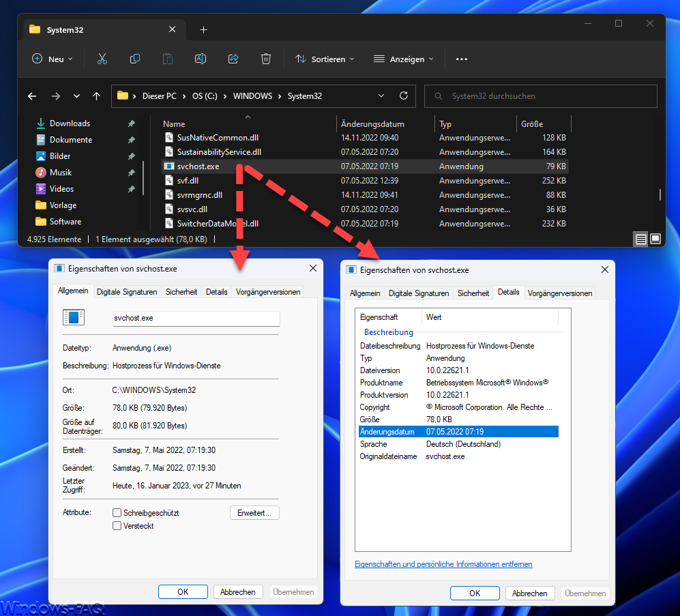Refresh the System32 folder view
This screenshot has width=680, height=616.
[404, 96]
